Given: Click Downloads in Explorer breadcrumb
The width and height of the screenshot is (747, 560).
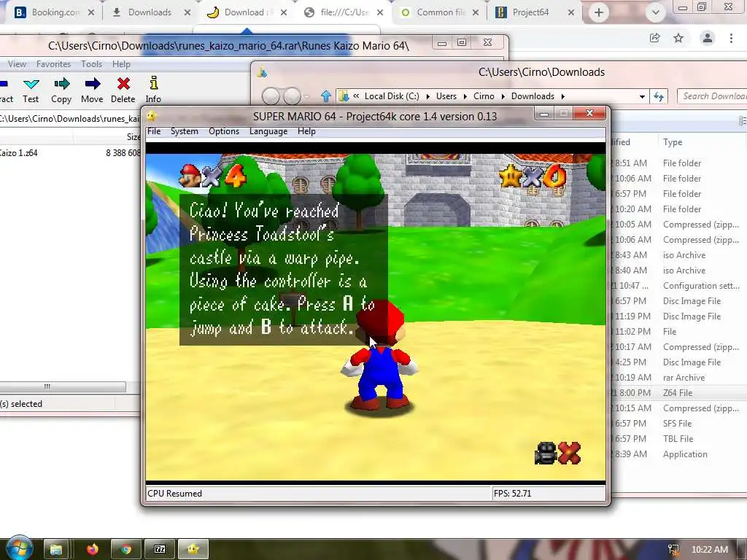Looking at the screenshot, I should [x=533, y=96].
